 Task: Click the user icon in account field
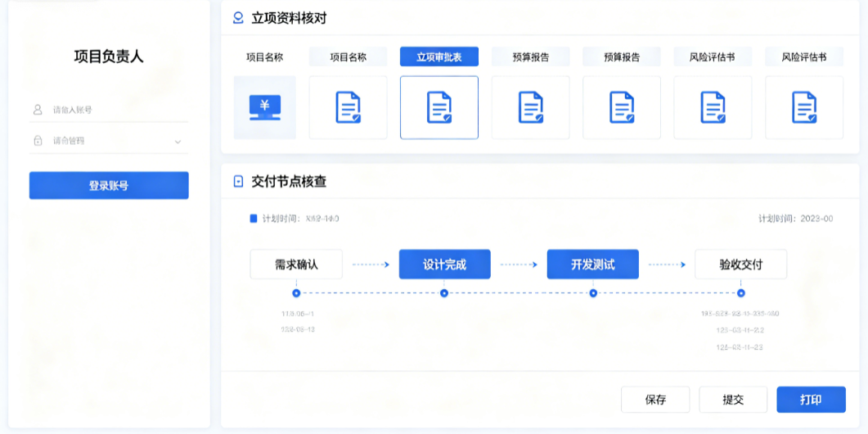pyautogui.click(x=38, y=110)
